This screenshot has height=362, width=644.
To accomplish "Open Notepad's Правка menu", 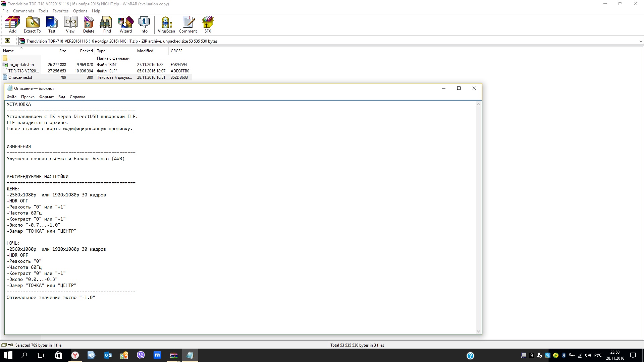I will click(x=28, y=97).
